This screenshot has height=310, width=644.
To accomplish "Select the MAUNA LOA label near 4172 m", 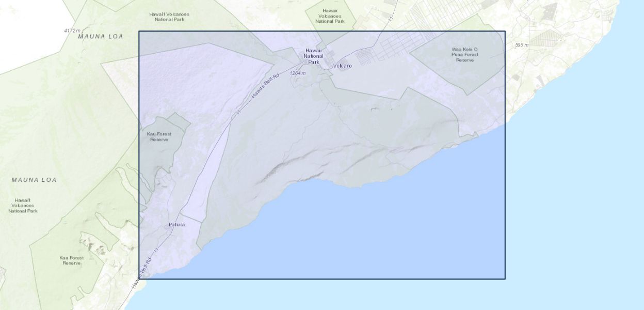I will tap(101, 37).
